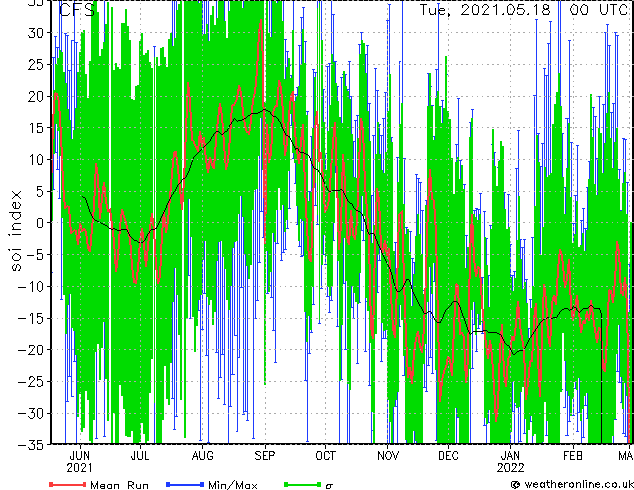Click the 10 y-axis tick label
Viewport: 634px width, 490px height.
click(x=35, y=160)
